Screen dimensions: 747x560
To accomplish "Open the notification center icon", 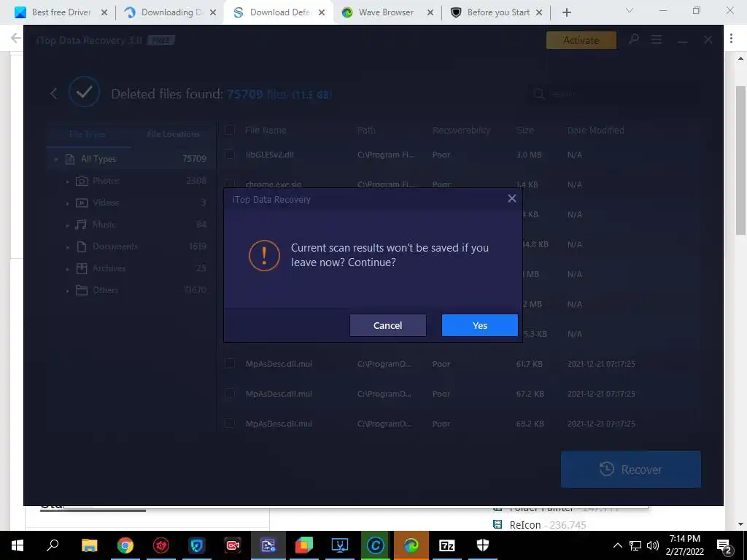I will pyautogui.click(x=724, y=546).
